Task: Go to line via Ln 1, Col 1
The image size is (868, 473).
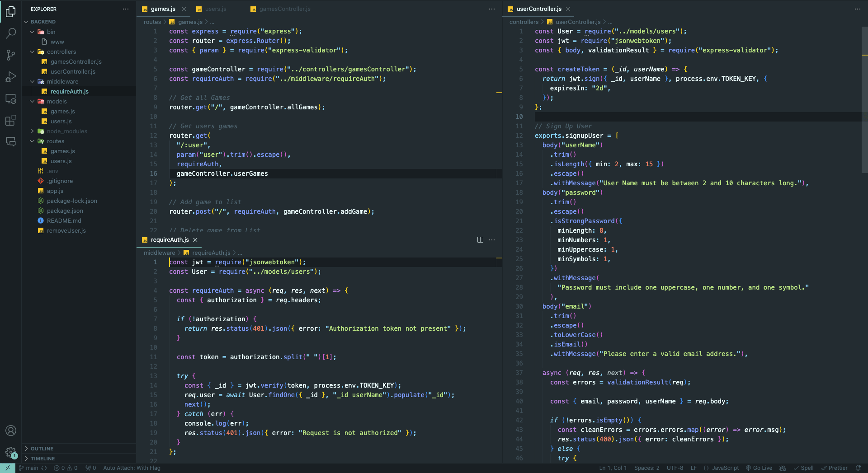Action: click(x=613, y=468)
